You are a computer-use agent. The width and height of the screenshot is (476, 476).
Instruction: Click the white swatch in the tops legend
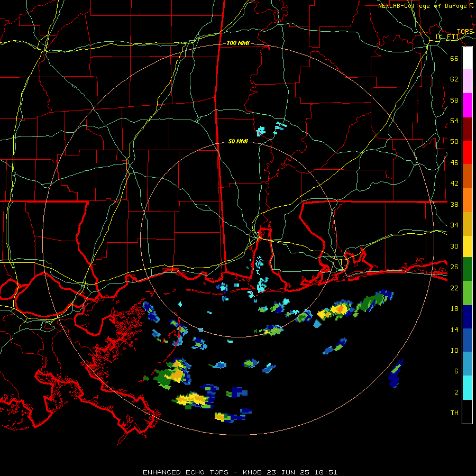pyautogui.click(x=467, y=58)
